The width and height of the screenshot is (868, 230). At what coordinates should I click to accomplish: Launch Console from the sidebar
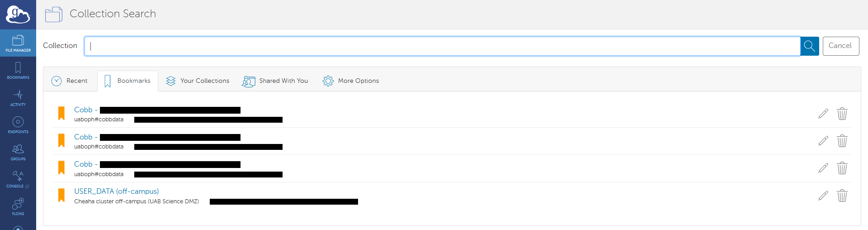(x=18, y=179)
